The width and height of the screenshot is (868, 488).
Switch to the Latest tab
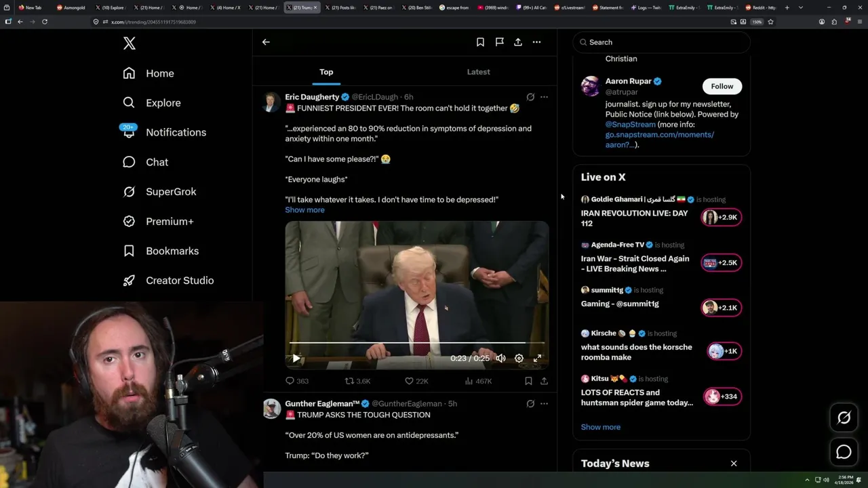point(478,72)
